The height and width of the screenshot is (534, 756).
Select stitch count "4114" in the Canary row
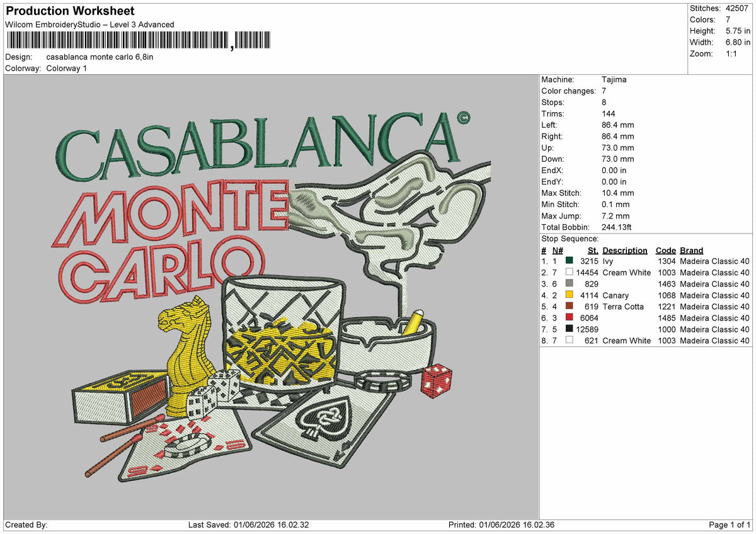[589, 295]
